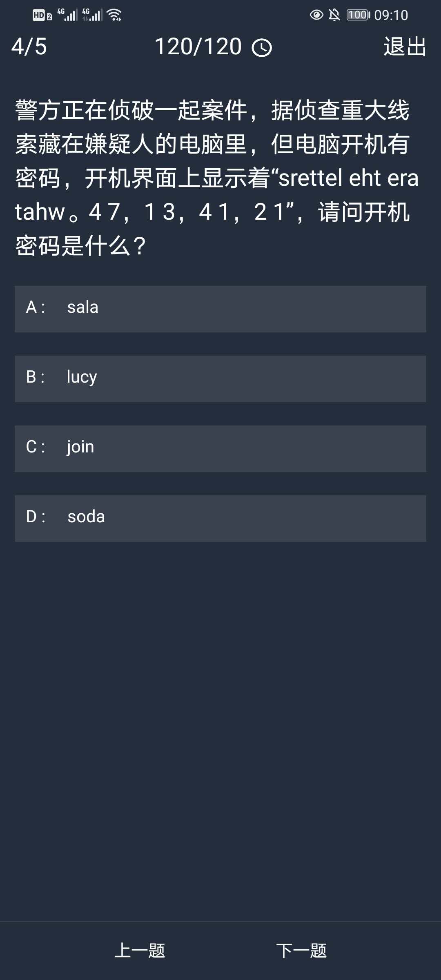Advance to next question 下一题
Image resolution: width=441 pixels, height=980 pixels.
pyautogui.click(x=301, y=950)
